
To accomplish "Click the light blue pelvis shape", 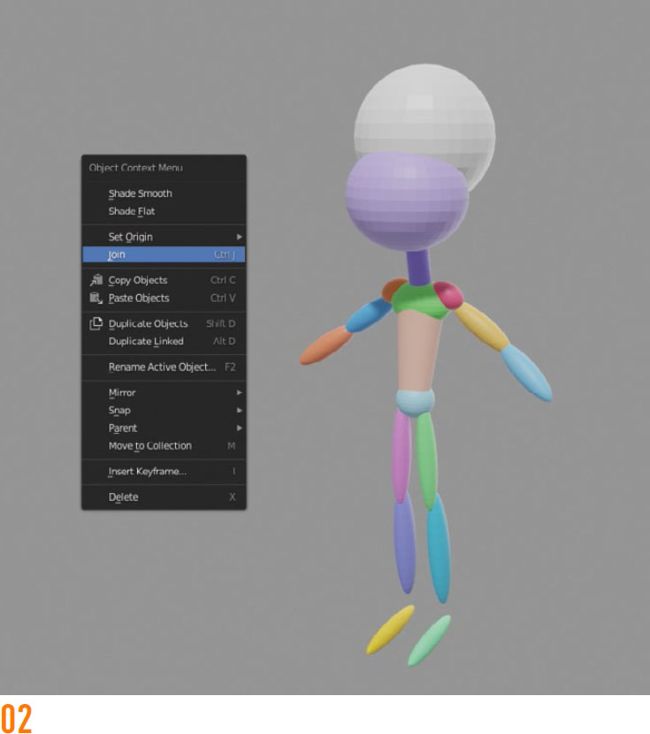I will (x=415, y=404).
